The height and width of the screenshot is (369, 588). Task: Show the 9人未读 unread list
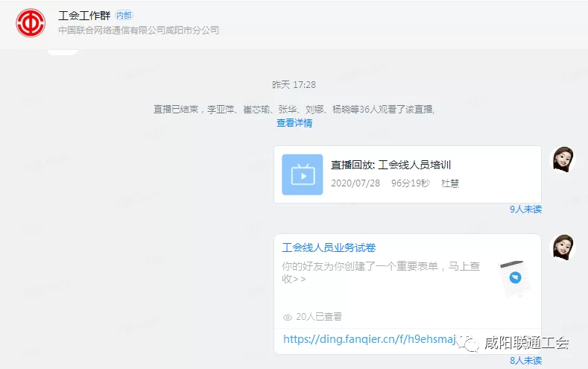525,209
